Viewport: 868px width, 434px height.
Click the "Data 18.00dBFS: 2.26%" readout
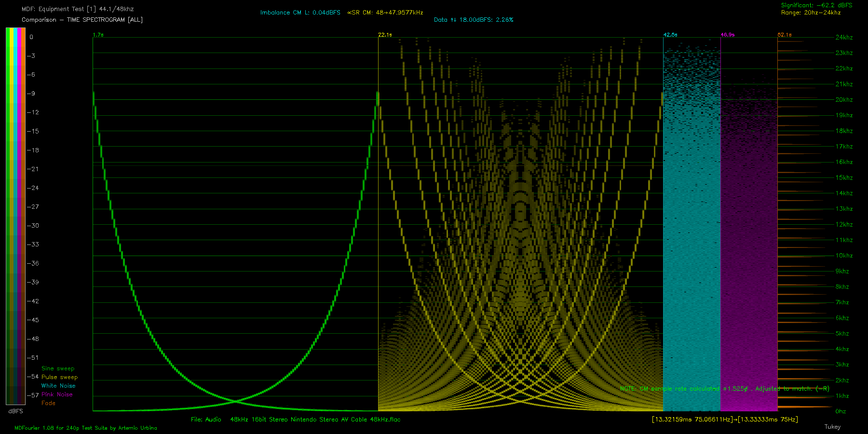474,20
